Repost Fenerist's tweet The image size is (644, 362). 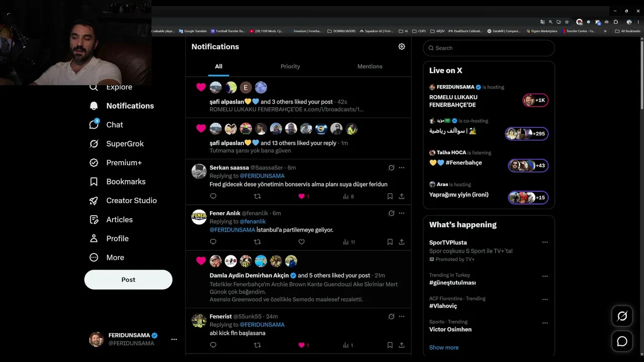(257, 345)
